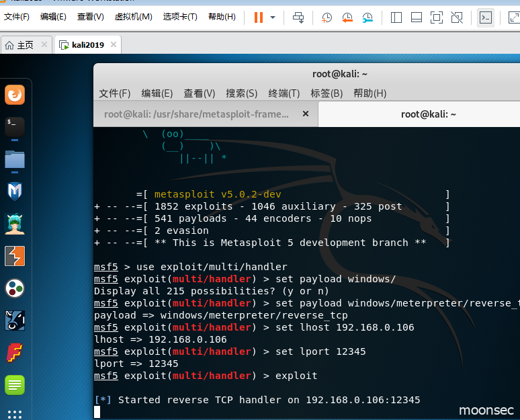The height and width of the screenshot is (420, 520).
Task: Open the Files folder icon in the dock
Action: [x=15, y=159]
